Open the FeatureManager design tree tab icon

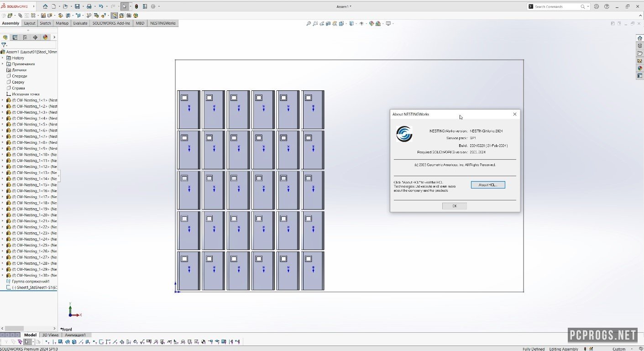click(x=5, y=37)
